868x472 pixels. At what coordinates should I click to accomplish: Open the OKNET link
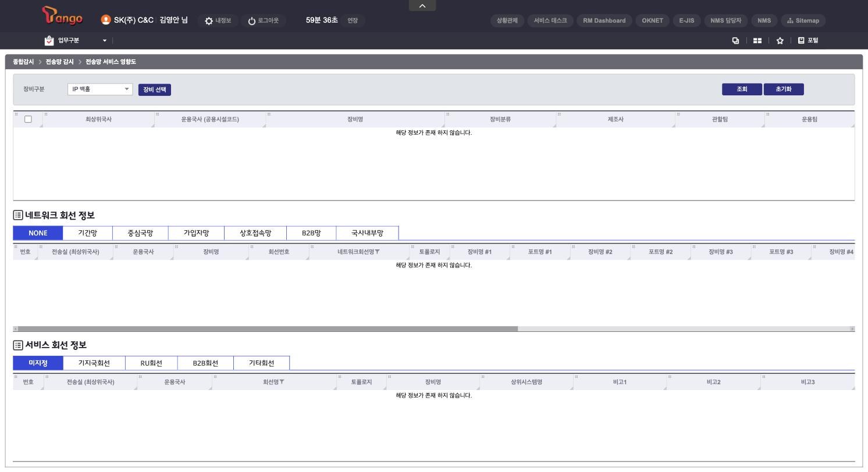652,20
